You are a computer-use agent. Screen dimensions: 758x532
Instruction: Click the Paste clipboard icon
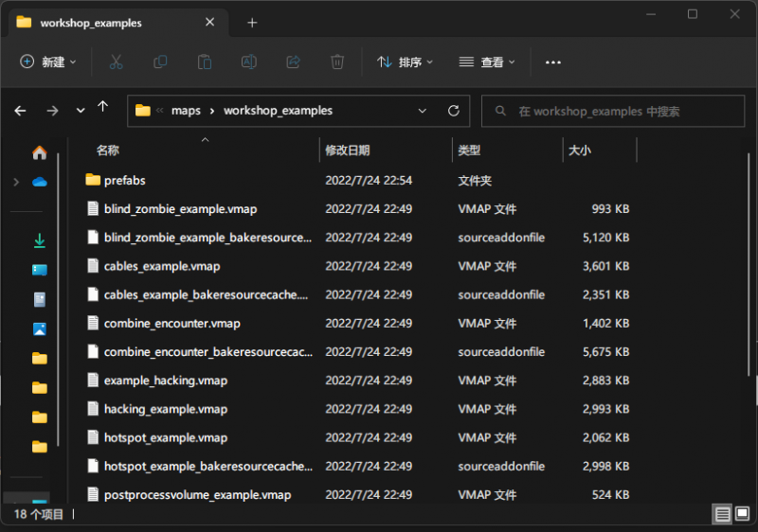205,62
